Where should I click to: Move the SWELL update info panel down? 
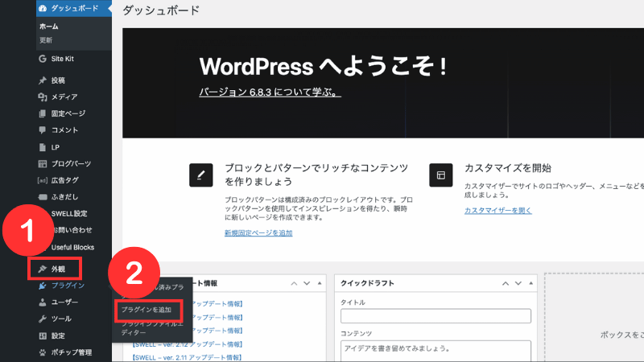[x=307, y=284]
